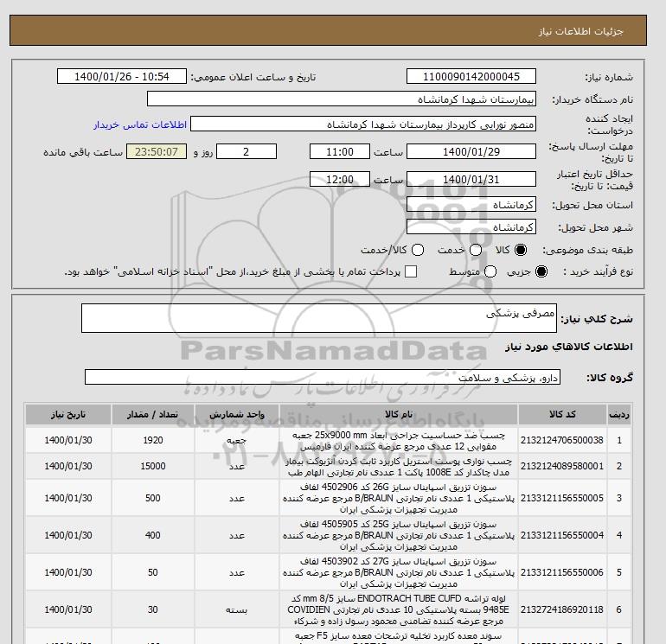Viewport: 666px width, 644px height.
Task: Click quantity 15000 in row 2
Action: point(153,466)
